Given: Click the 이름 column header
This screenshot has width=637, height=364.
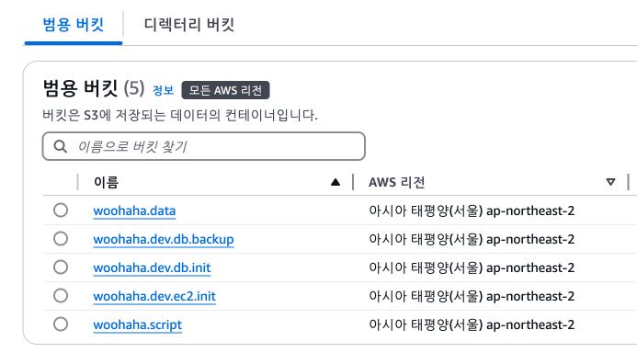Looking at the screenshot, I should (106, 182).
